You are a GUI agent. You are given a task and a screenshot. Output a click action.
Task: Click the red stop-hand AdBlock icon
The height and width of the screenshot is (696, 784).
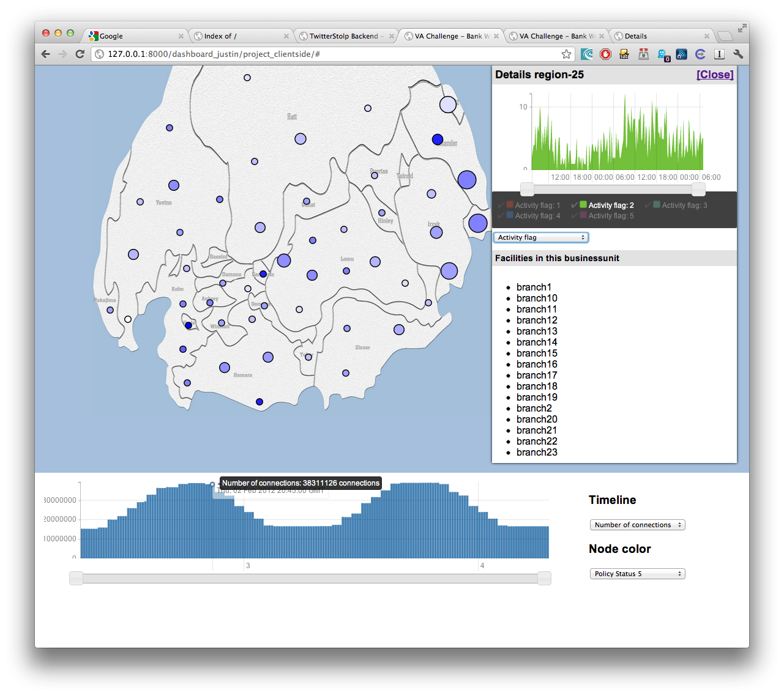coord(605,54)
